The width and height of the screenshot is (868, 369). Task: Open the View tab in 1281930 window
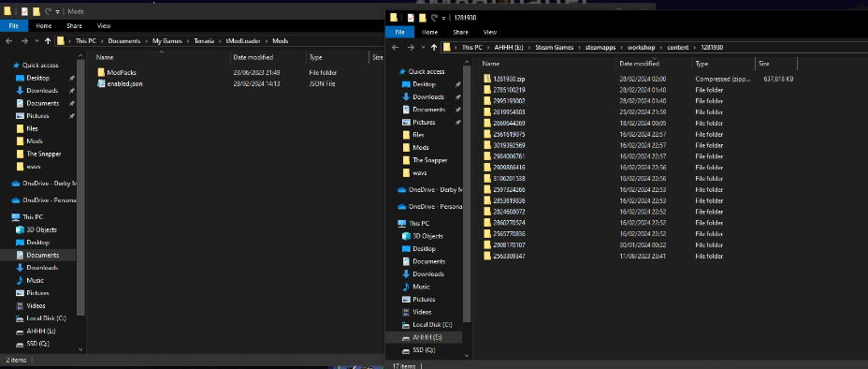click(490, 32)
